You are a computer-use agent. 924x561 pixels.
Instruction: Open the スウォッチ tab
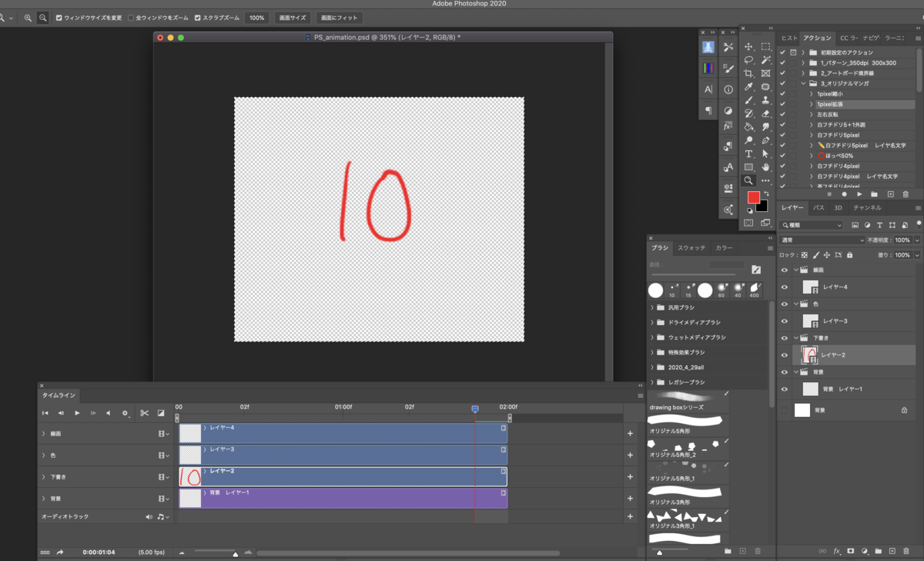(691, 248)
